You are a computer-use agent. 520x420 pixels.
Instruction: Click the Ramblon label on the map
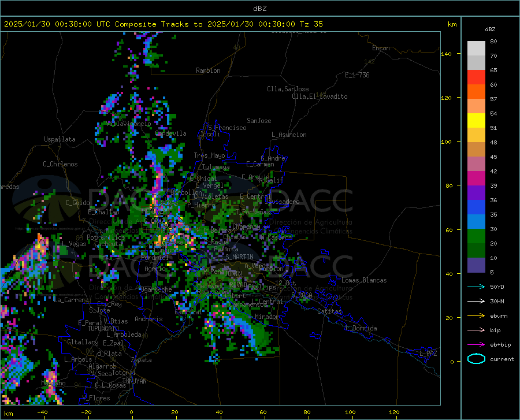(208, 70)
